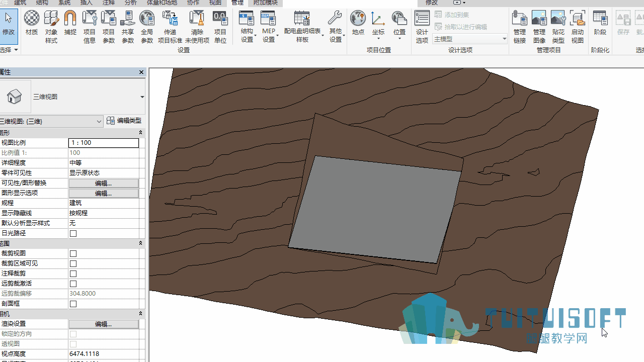Open 项目单位 (Project Units)
The image size is (644, 362).
pos(220,27)
